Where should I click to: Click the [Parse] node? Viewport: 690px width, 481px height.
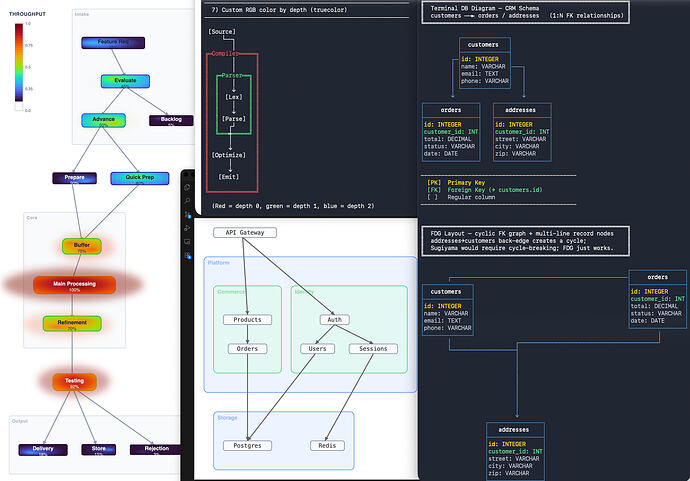[234, 119]
